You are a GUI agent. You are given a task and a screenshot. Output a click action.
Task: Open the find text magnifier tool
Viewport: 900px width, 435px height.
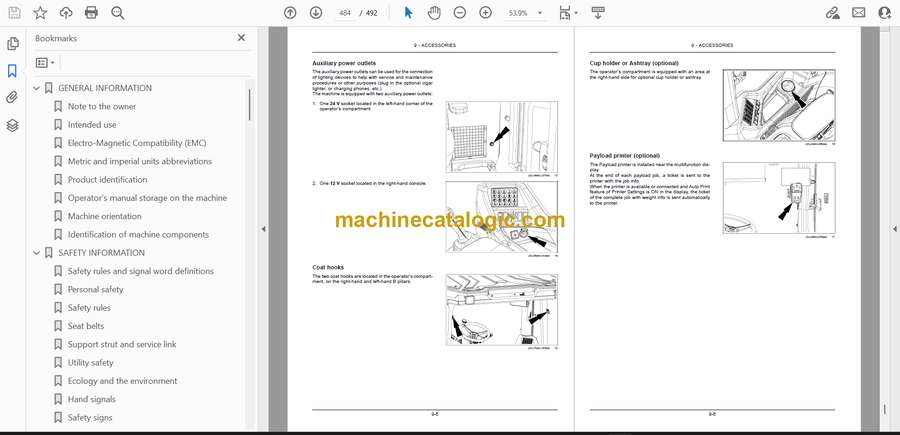118,13
